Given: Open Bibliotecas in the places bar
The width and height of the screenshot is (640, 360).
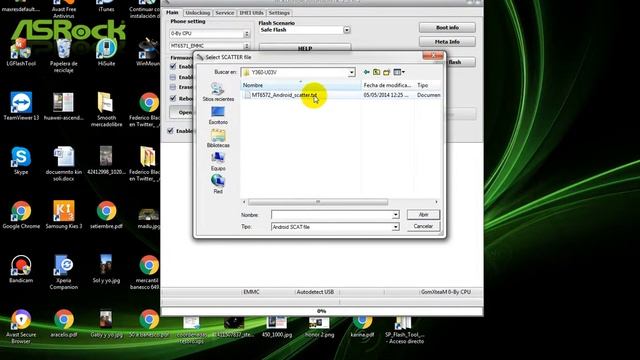Looking at the screenshot, I should (x=218, y=138).
